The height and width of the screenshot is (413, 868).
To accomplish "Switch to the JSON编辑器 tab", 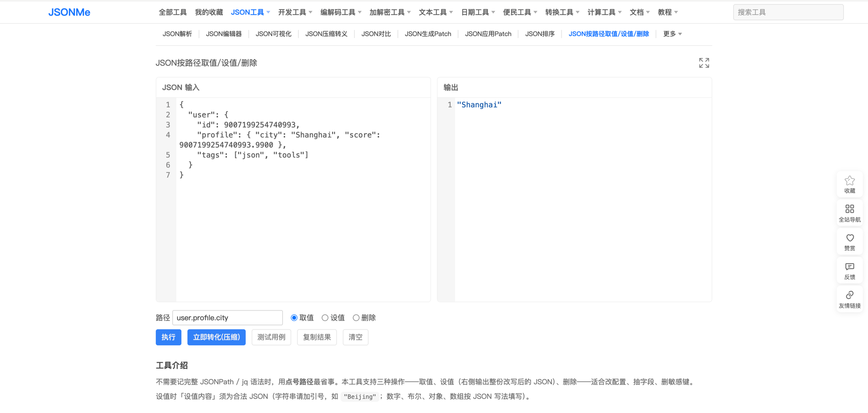I will coord(224,34).
